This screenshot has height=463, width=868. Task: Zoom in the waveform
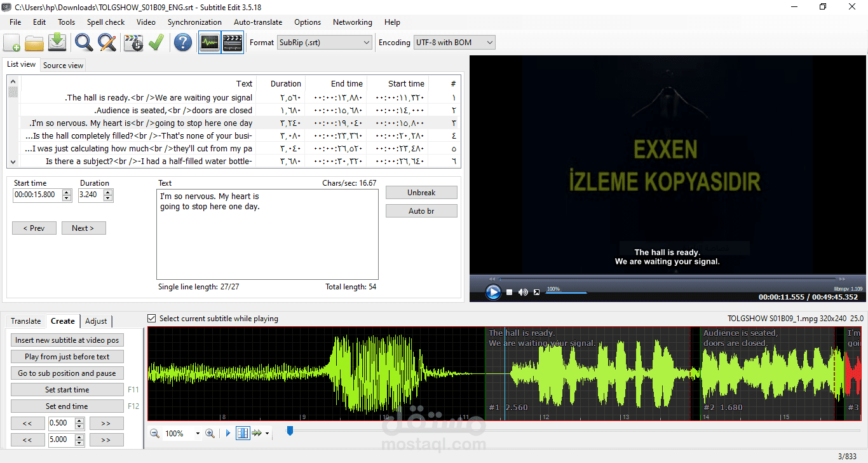pos(210,433)
